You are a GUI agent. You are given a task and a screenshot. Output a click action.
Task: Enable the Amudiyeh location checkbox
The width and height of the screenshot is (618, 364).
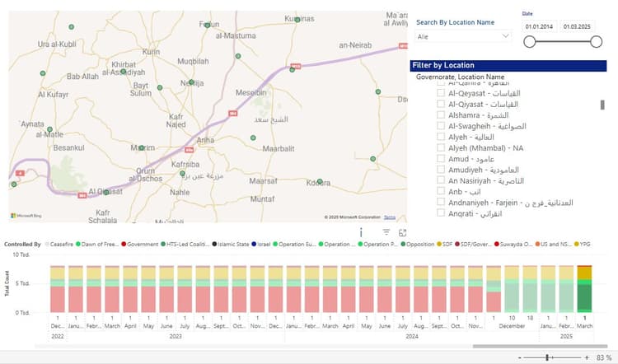[x=442, y=170]
